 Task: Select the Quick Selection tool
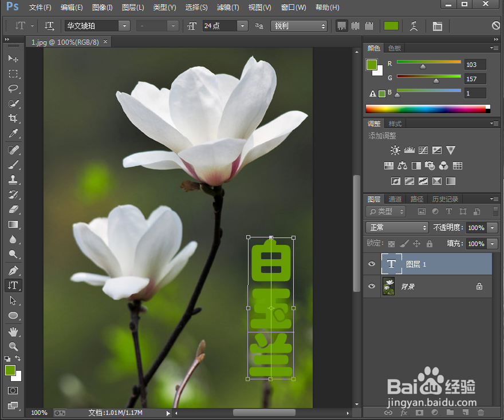(13, 104)
